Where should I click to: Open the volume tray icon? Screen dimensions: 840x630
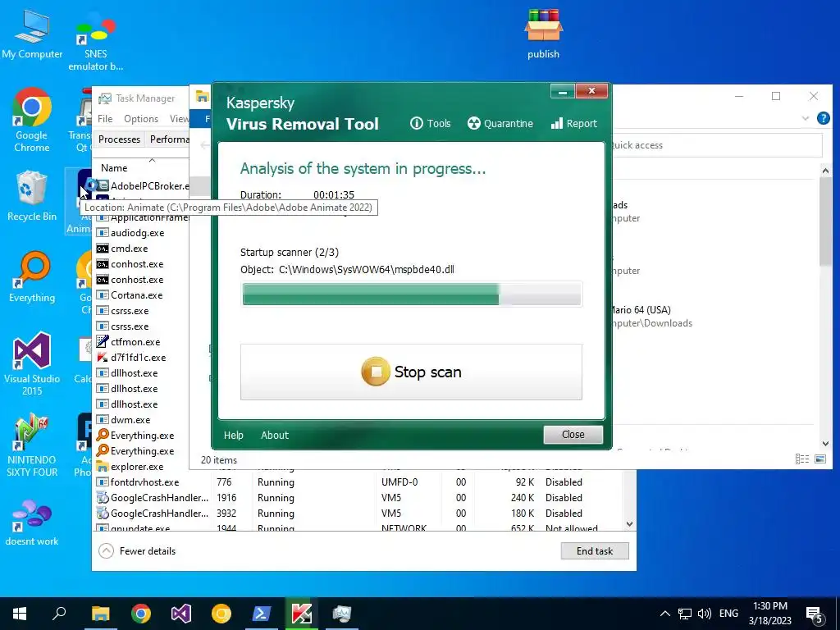[x=705, y=614]
